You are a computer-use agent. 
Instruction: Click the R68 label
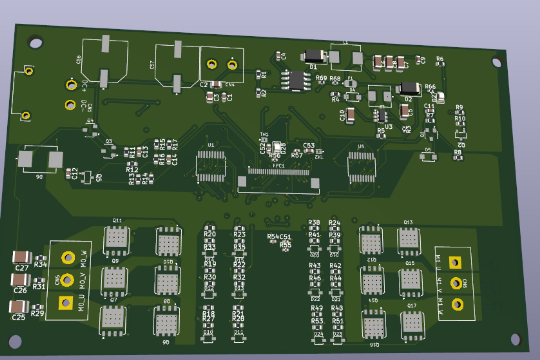[x=335, y=79]
